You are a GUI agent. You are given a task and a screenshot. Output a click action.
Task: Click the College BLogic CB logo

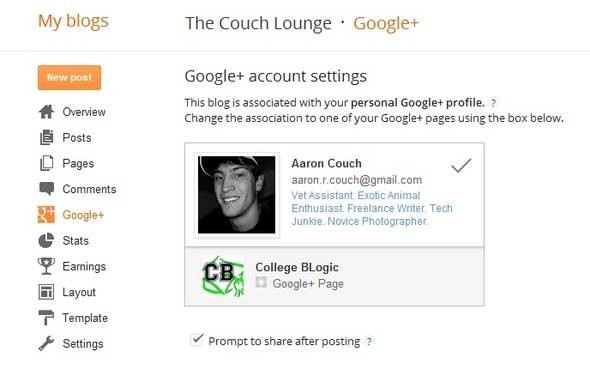coord(222,276)
